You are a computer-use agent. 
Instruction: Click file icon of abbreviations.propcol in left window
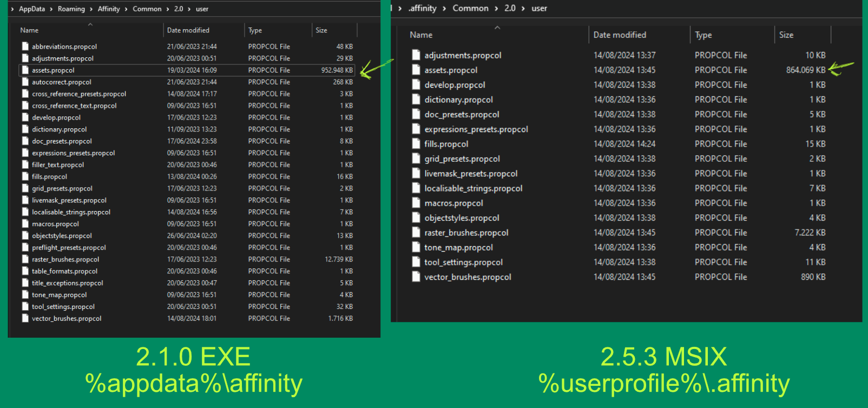(x=25, y=47)
